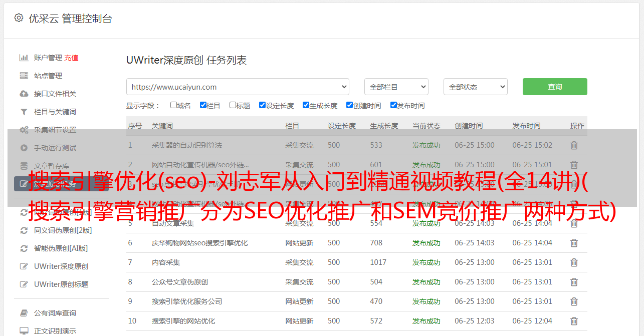Image resolution: width=644 pixels, height=336 pixels.
Task: Click the publish time 06-25 15:02
Action: (x=532, y=145)
